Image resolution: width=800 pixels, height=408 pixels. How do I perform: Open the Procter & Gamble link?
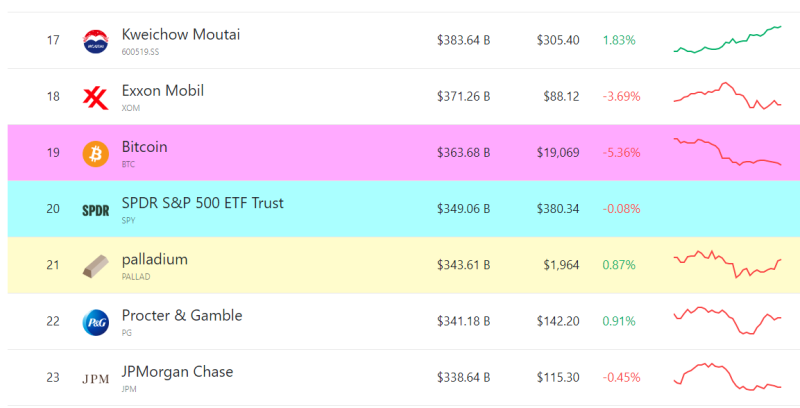(182, 315)
